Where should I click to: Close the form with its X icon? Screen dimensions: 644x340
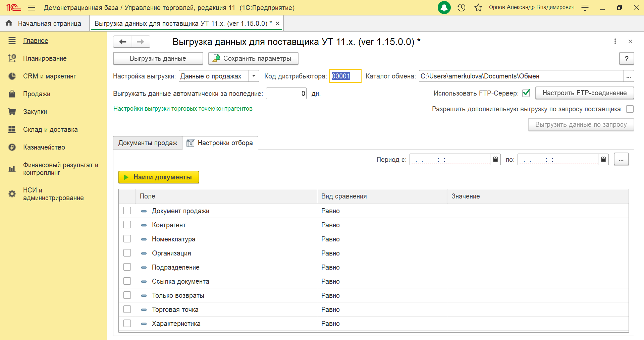[x=630, y=41]
